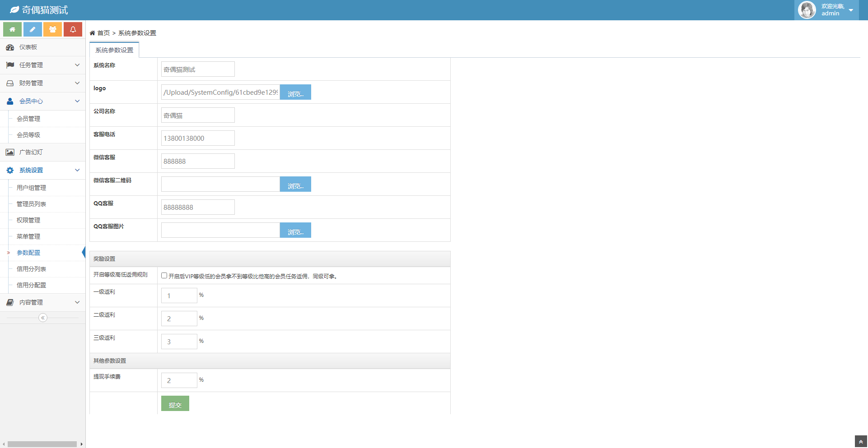The height and width of the screenshot is (448, 868).
Task: Open 会员管理 submenu item
Action: (x=42, y=119)
